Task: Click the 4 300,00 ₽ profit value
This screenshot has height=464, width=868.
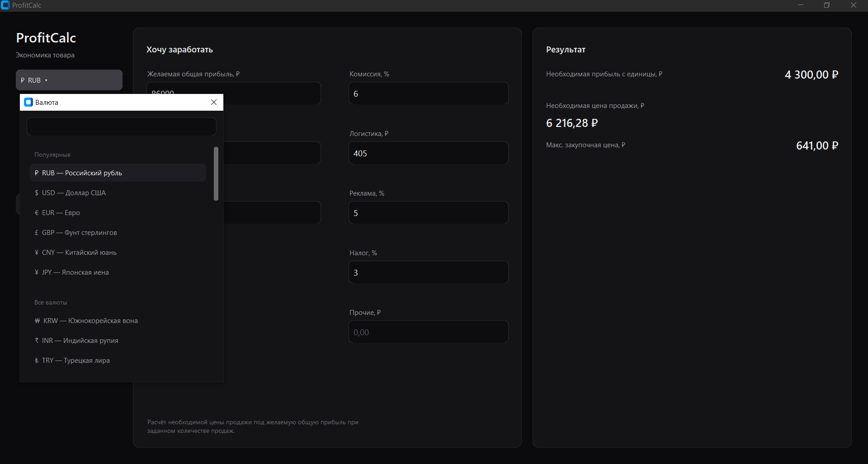Action: click(x=811, y=75)
